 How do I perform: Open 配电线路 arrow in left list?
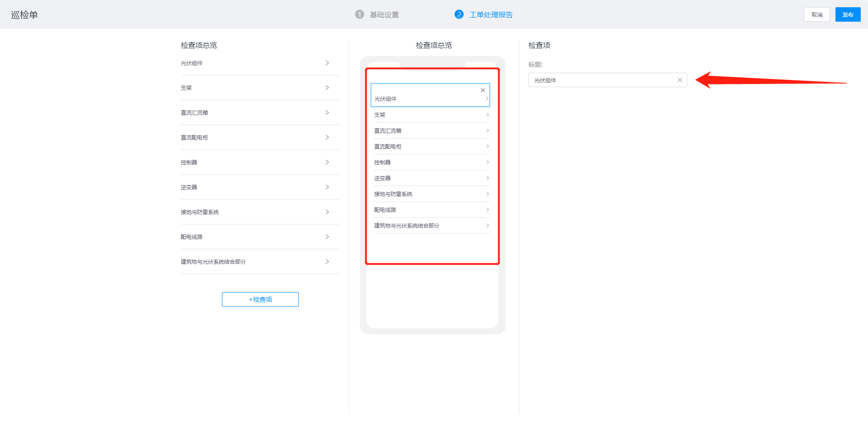(x=327, y=237)
